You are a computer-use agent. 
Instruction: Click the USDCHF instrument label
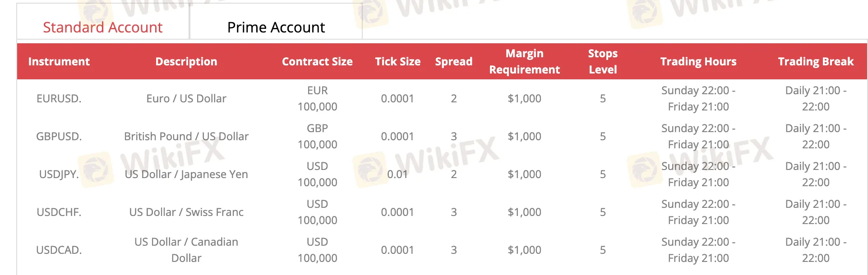coord(59,212)
